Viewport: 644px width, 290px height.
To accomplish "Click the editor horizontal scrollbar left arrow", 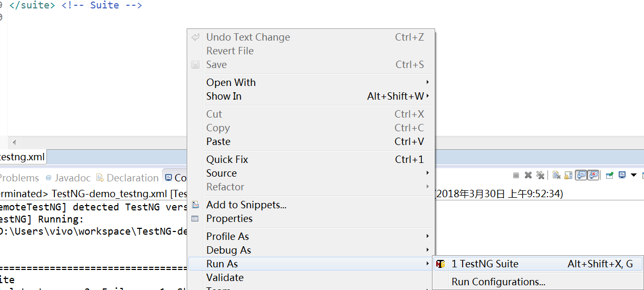I will click(14, 142).
